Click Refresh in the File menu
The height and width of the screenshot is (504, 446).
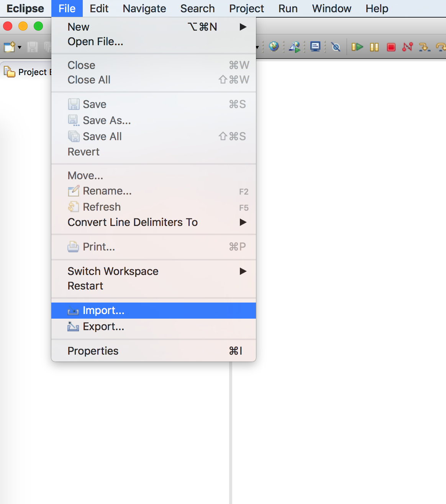click(x=154, y=207)
